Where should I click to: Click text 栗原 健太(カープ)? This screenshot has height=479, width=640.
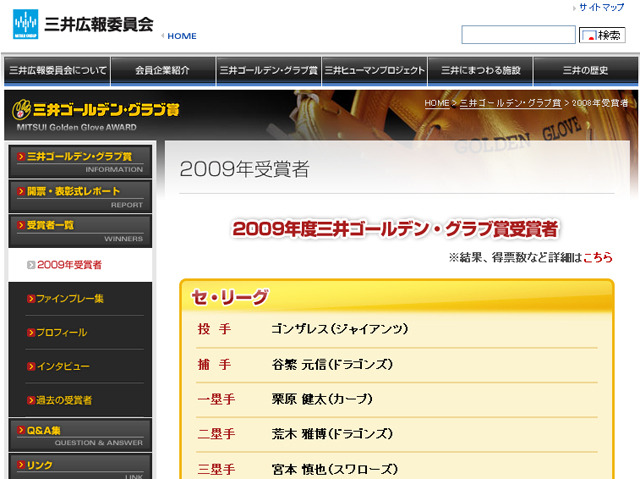coord(322,399)
